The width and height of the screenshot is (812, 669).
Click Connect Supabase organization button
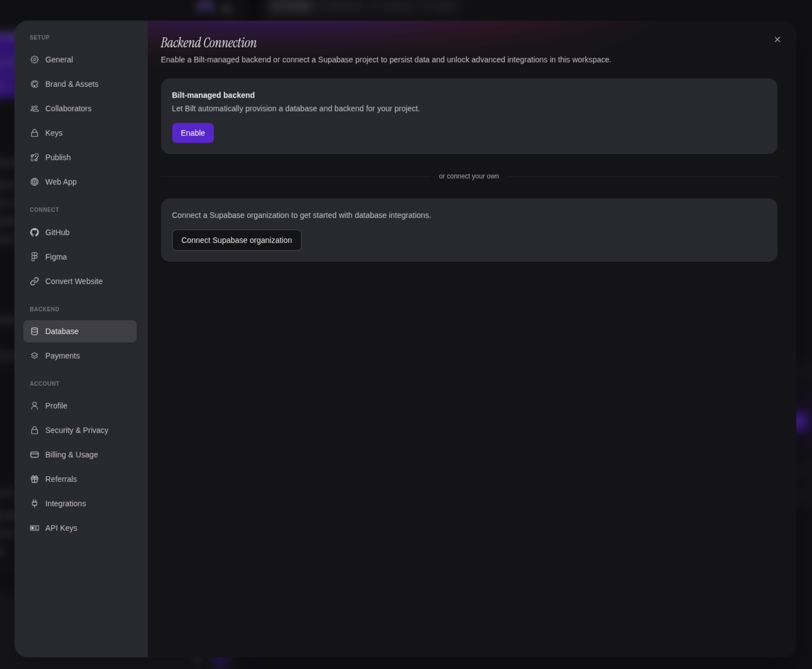[236, 240]
